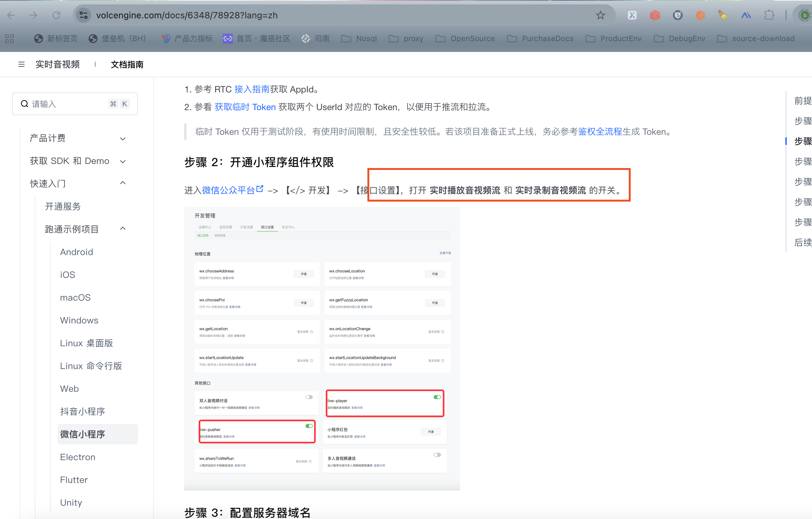Toggle the live-pusher switch

click(309, 426)
